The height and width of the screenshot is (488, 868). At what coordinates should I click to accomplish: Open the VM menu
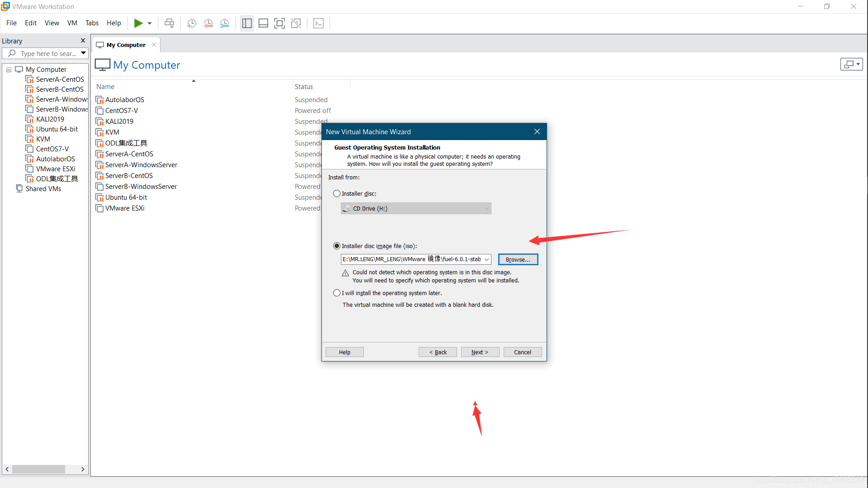pos(72,23)
